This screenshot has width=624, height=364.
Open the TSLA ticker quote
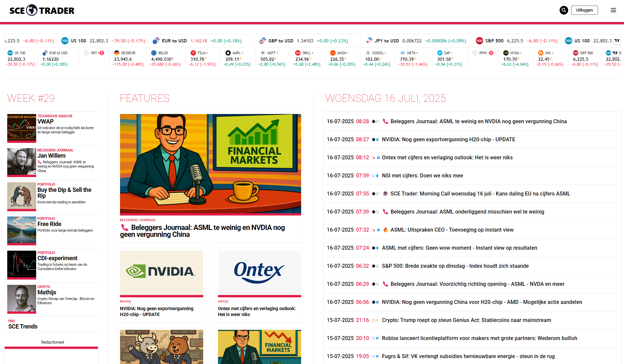202,59
